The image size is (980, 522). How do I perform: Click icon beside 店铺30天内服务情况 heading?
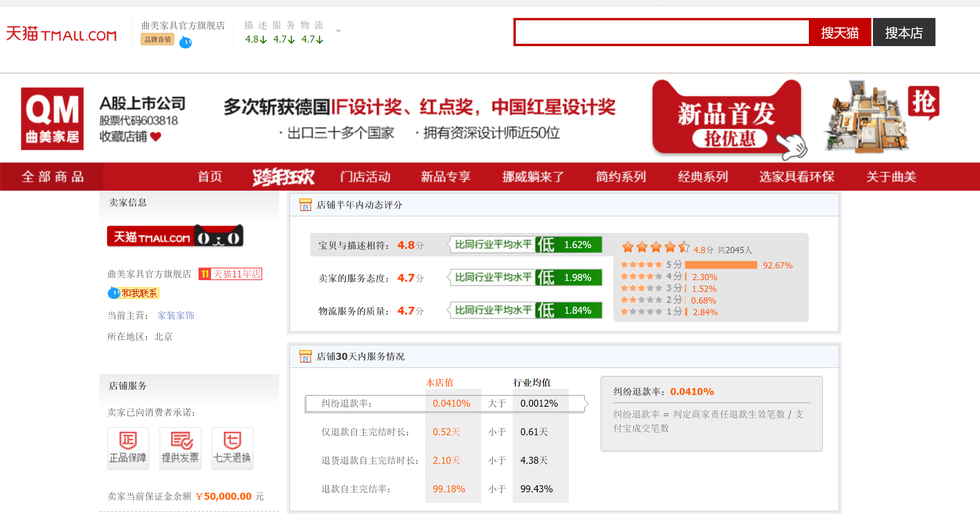[305, 356]
